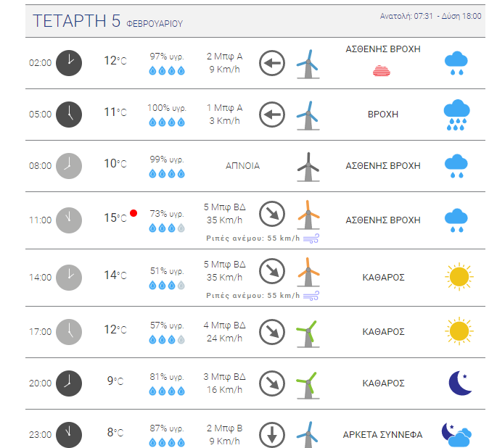Click the sun icon at 14:00

coord(459,277)
